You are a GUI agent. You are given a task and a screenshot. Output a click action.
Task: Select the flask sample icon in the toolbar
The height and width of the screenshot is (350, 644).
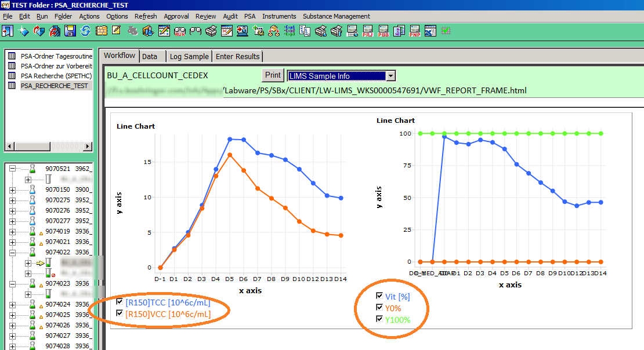[x=148, y=31]
